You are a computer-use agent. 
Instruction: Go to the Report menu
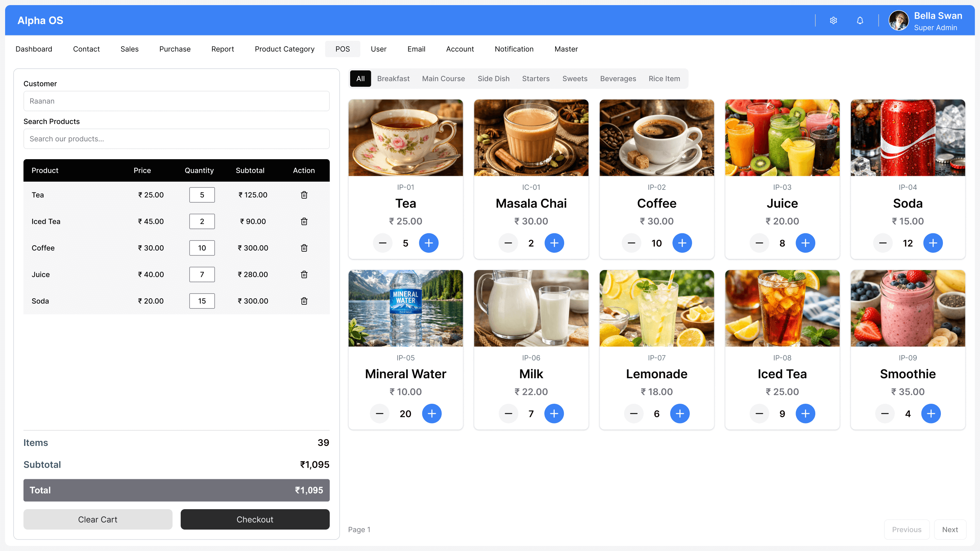pos(223,49)
